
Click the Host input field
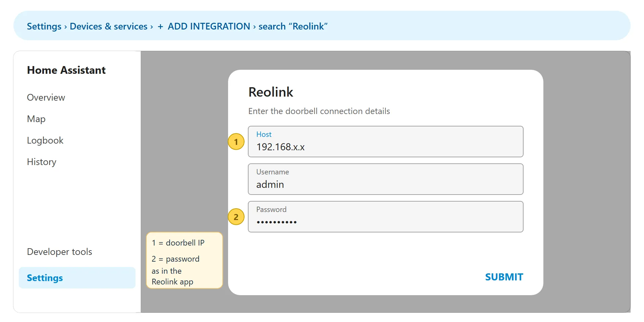[386, 142]
